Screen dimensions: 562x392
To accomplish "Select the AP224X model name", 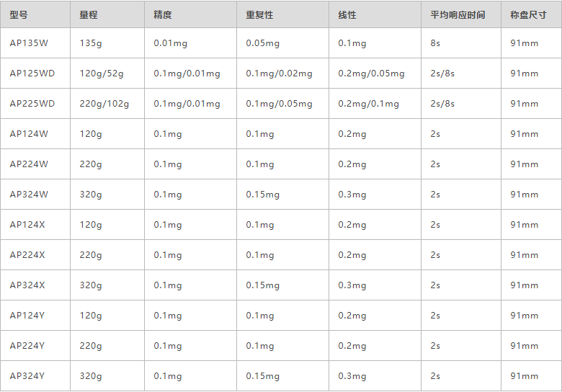I will (27, 255).
